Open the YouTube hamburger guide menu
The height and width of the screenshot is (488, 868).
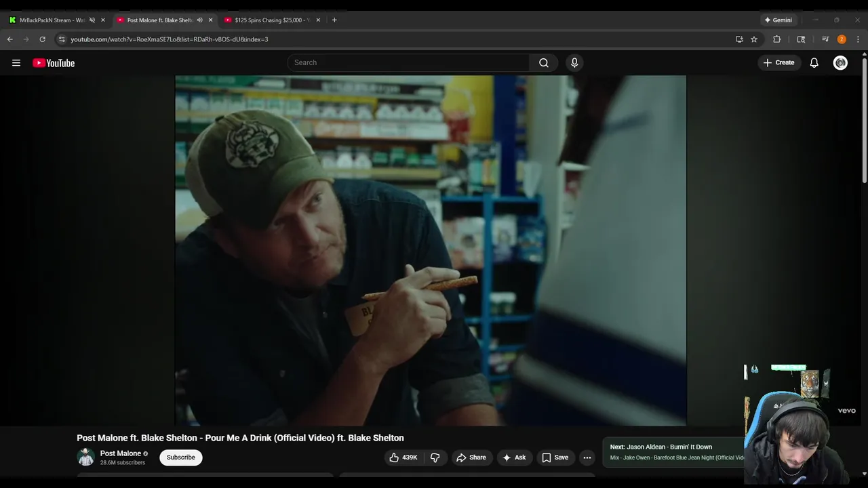[x=16, y=63]
